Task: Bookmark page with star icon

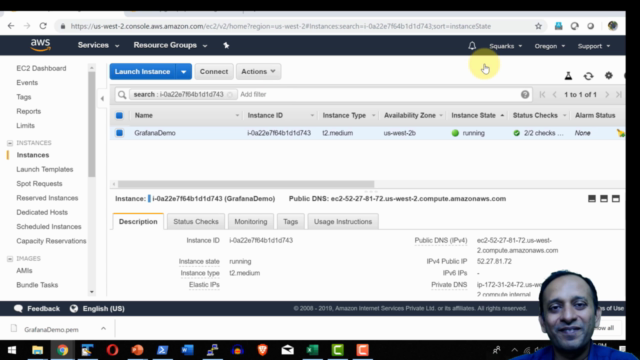Action: tap(538, 26)
